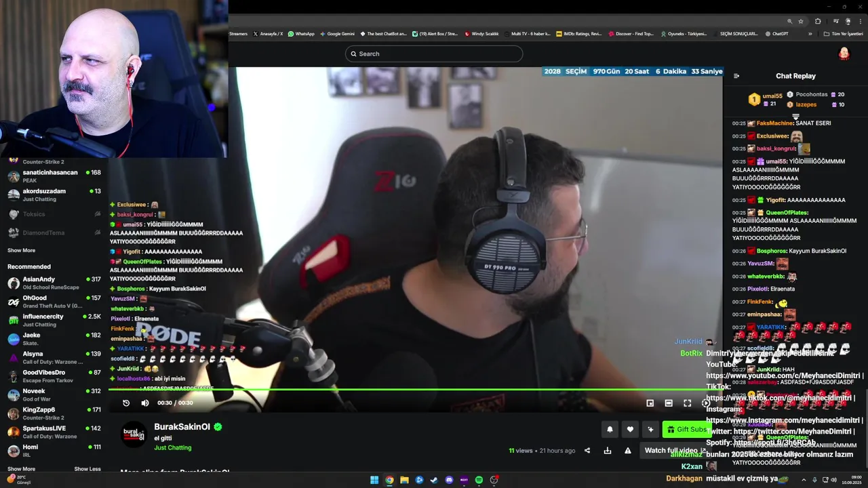
Task: Open akordsuzadam Just Chatting channel
Action: pyautogui.click(x=54, y=195)
